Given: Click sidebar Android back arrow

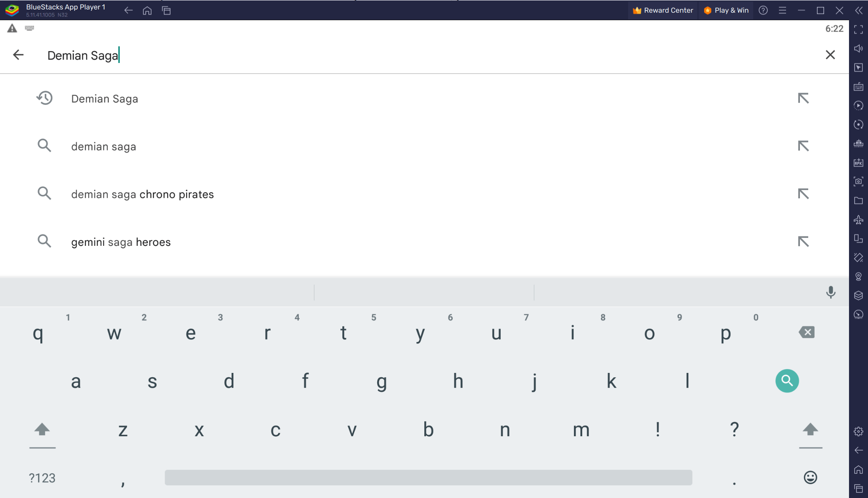Looking at the screenshot, I should tap(858, 450).
